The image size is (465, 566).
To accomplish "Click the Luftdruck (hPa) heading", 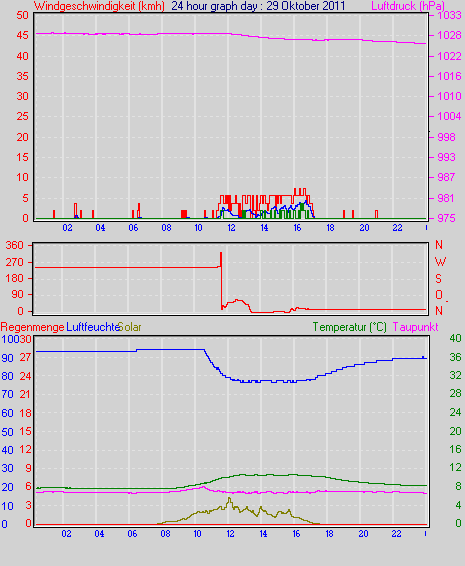I will point(408,6).
